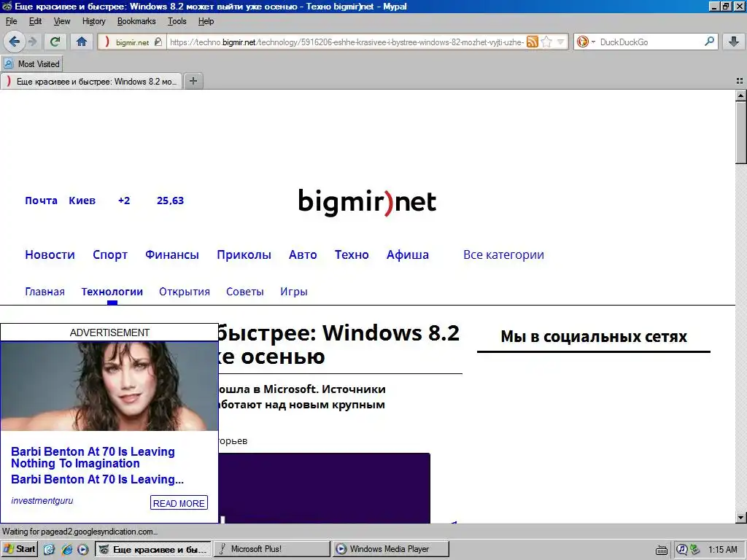Screen dimensions: 747x560
Task: Click the forward arrow navigation button
Action: point(33,42)
